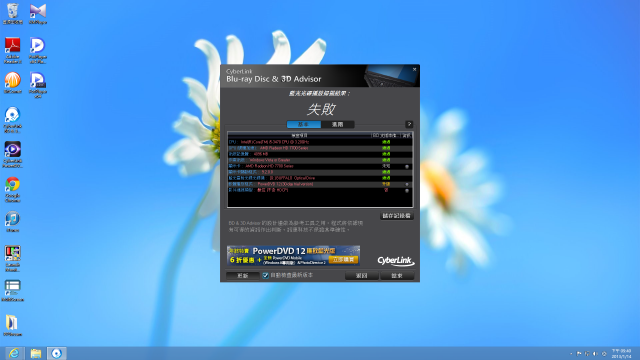Open the Adobe Reader desktop shortcut
Image resolution: width=640 pixels, height=360 pixels.
[x=13, y=50]
